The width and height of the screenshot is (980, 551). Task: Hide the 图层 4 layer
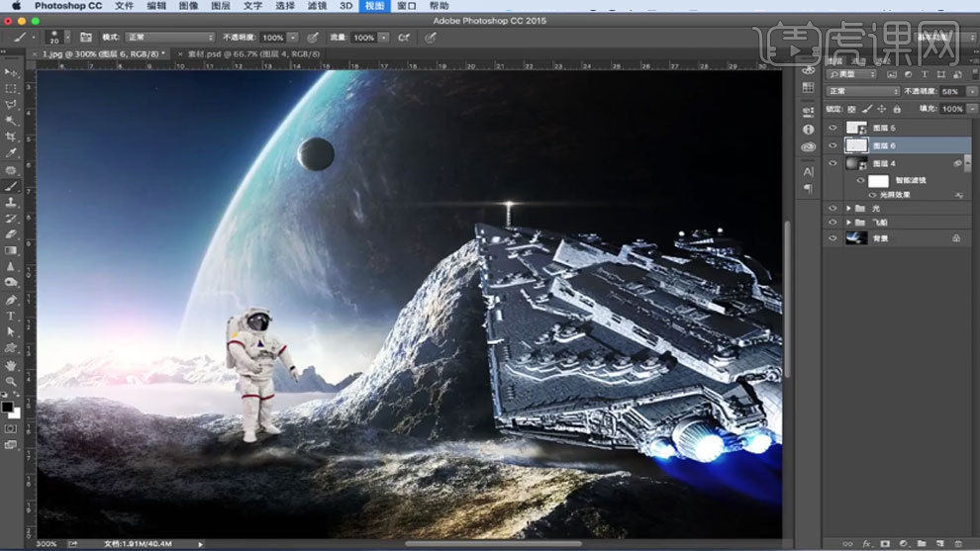click(833, 163)
